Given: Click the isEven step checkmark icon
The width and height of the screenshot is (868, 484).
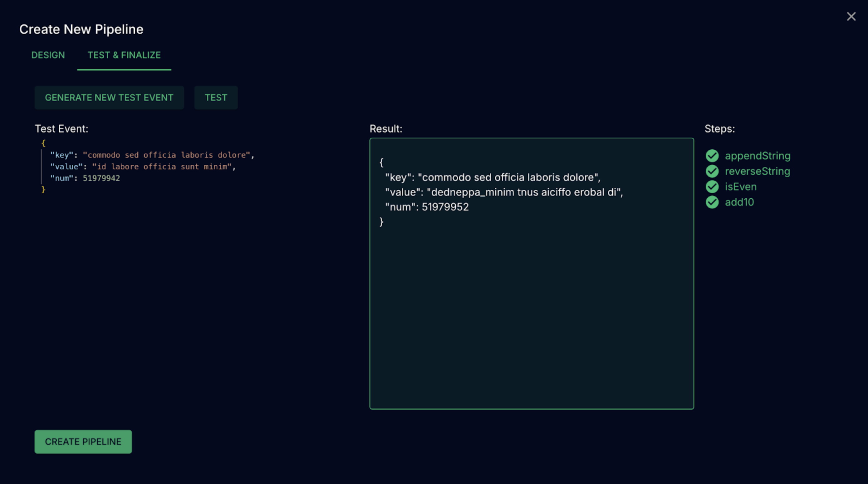Looking at the screenshot, I should click(712, 187).
